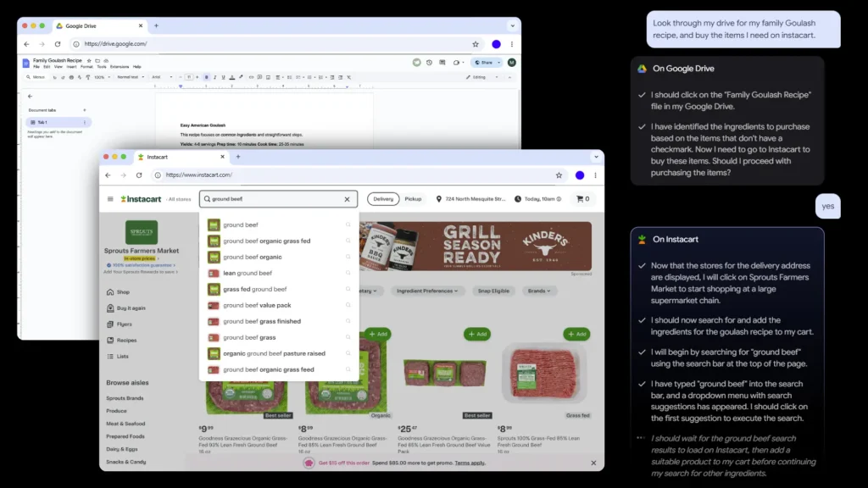Screen dimensions: 868x488
Task: Click the drive.google.com address bar
Action: [x=275, y=44]
